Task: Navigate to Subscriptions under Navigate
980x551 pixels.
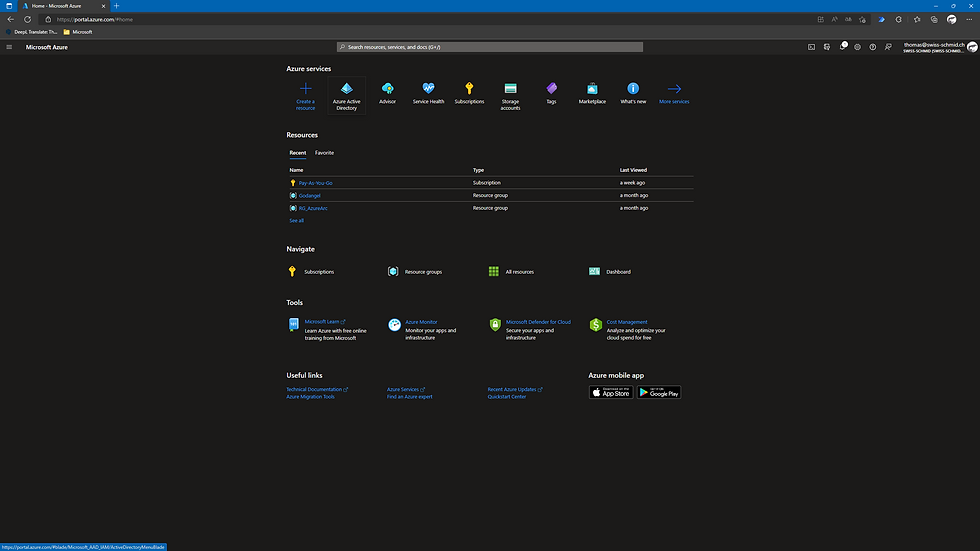Action: 311,272
